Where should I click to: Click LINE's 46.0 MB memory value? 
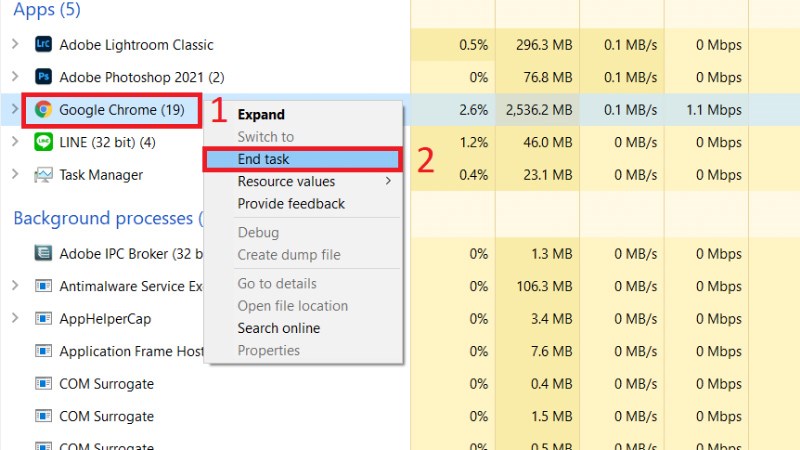click(547, 142)
